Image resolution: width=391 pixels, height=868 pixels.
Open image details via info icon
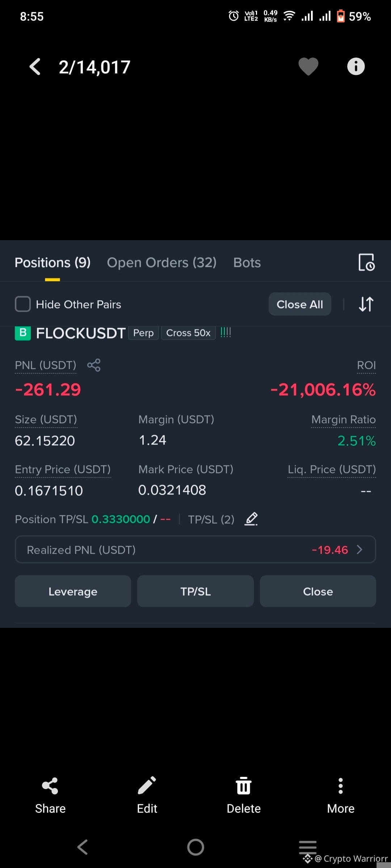(356, 67)
